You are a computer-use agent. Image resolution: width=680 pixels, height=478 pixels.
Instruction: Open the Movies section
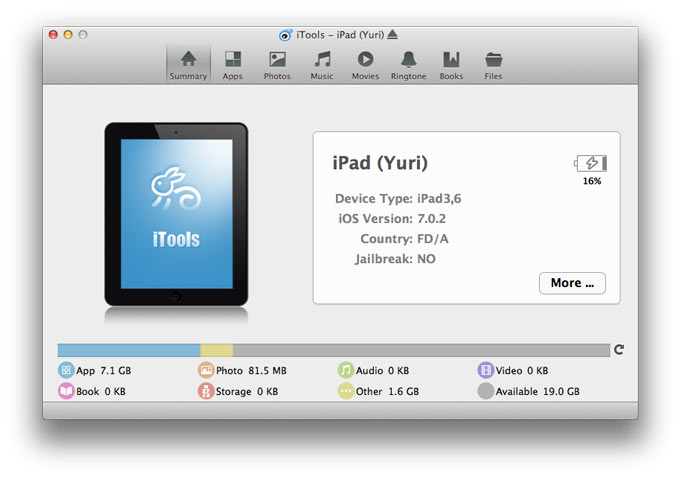coord(365,65)
